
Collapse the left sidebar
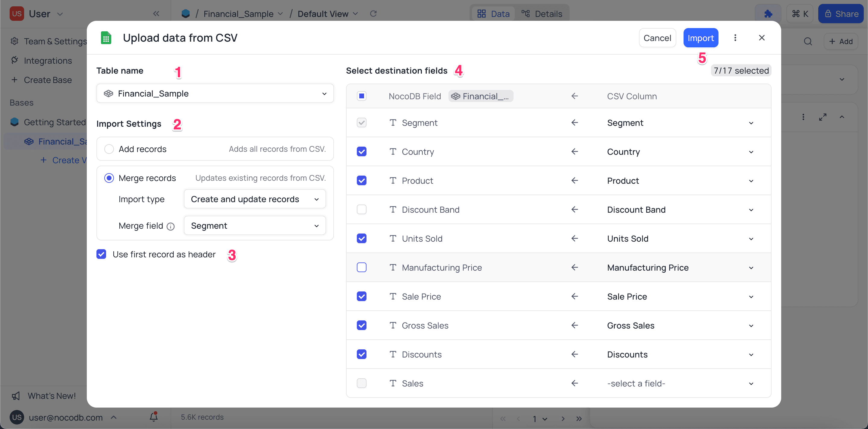point(156,14)
